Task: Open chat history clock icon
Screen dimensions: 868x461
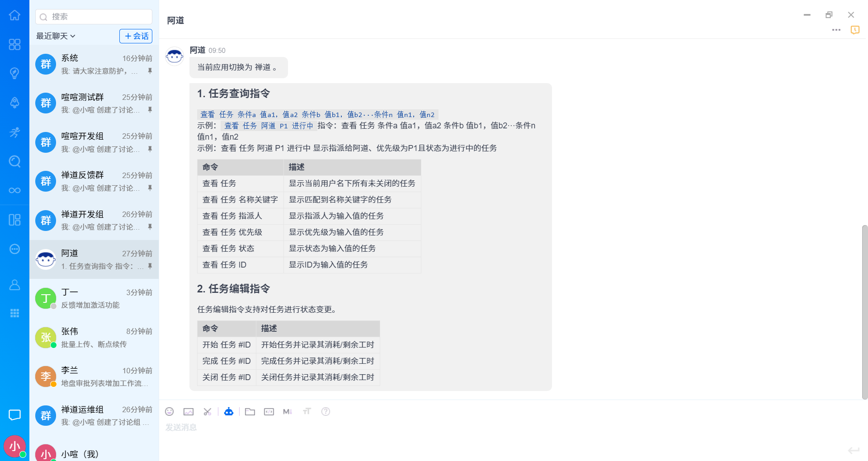Action: [x=854, y=30]
